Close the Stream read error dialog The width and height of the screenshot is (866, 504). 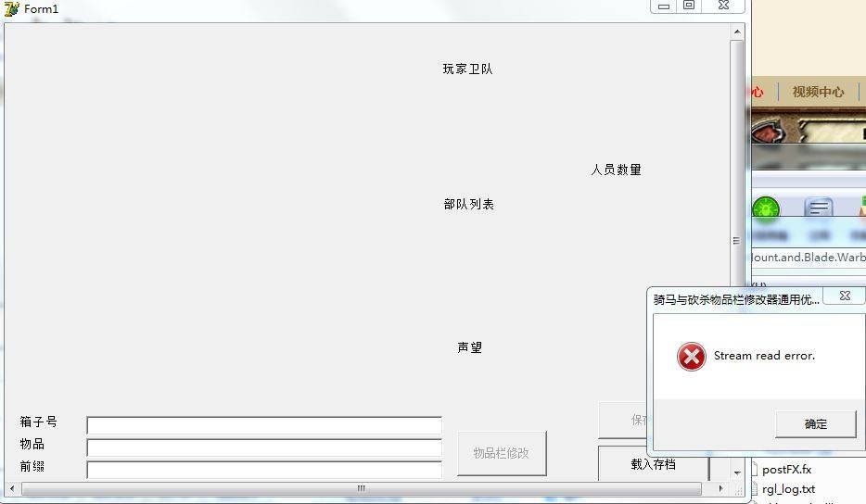[x=845, y=296]
